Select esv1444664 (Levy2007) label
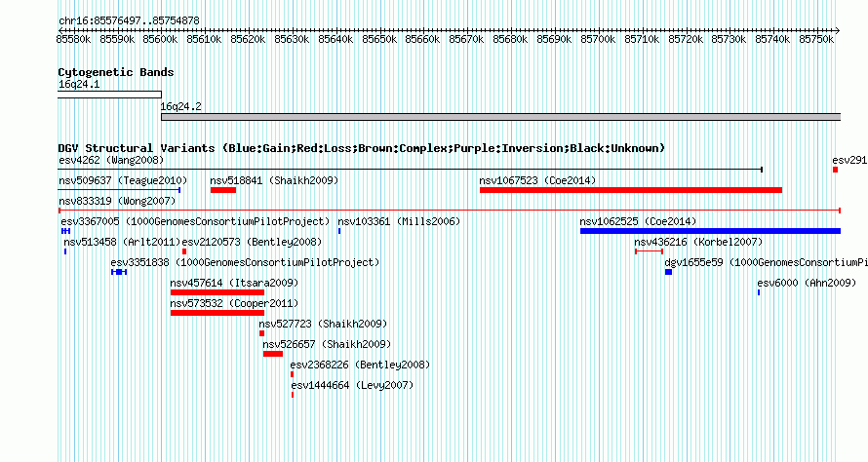868x462 pixels. 353,386
